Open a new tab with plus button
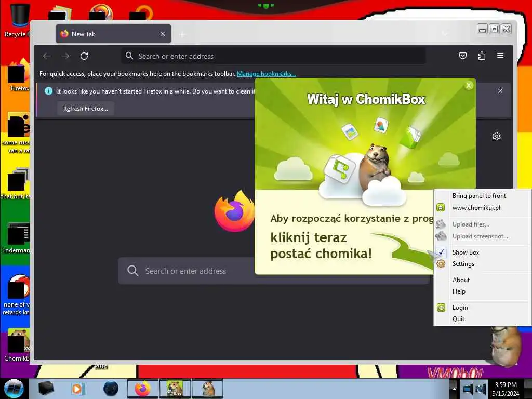 (x=182, y=34)
